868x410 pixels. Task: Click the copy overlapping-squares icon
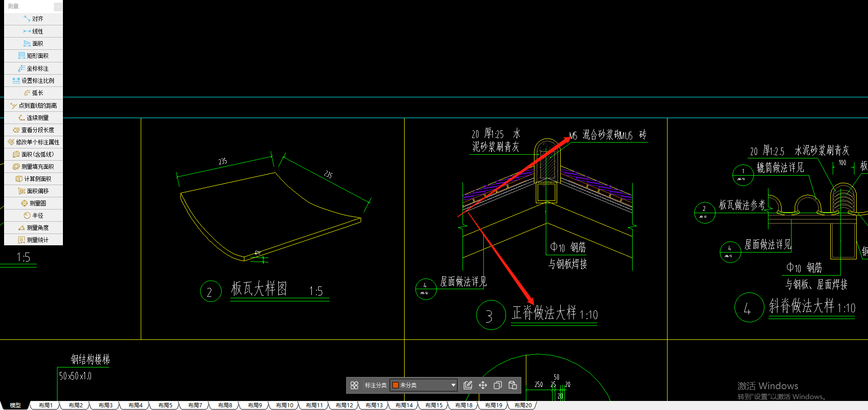pos(498,385)
